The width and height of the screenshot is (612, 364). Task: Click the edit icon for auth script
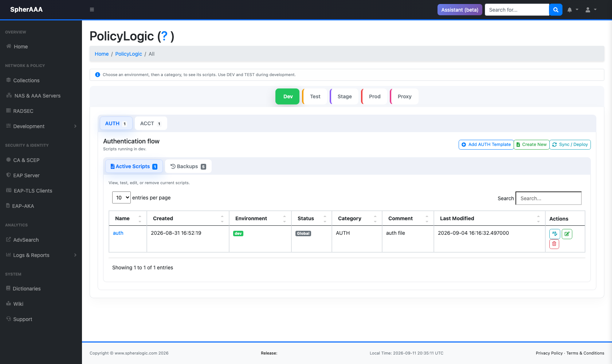567,234
